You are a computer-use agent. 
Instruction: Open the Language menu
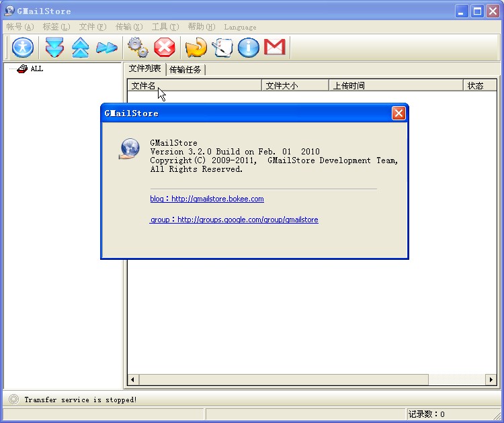[240, 27]
